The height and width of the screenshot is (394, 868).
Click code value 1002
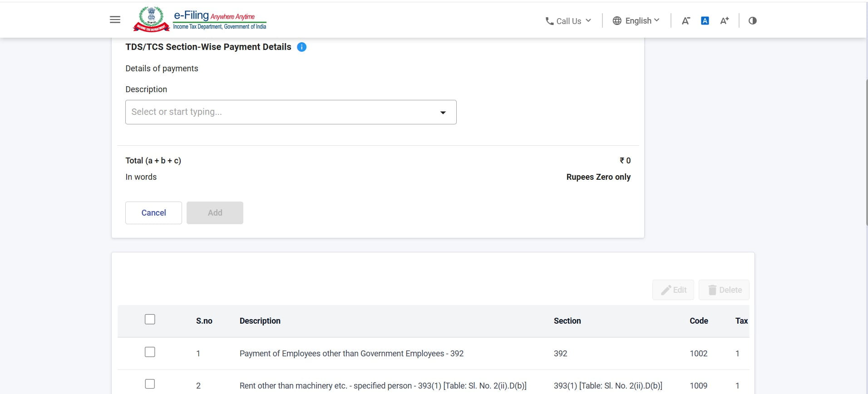698,354
